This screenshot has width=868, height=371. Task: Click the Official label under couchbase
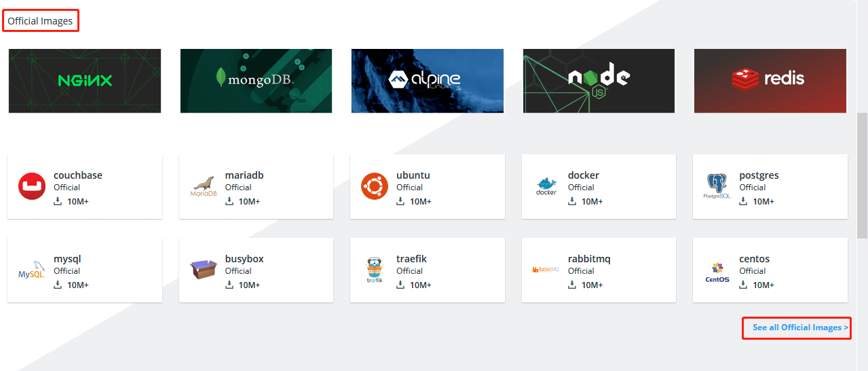tap(67, 188)
